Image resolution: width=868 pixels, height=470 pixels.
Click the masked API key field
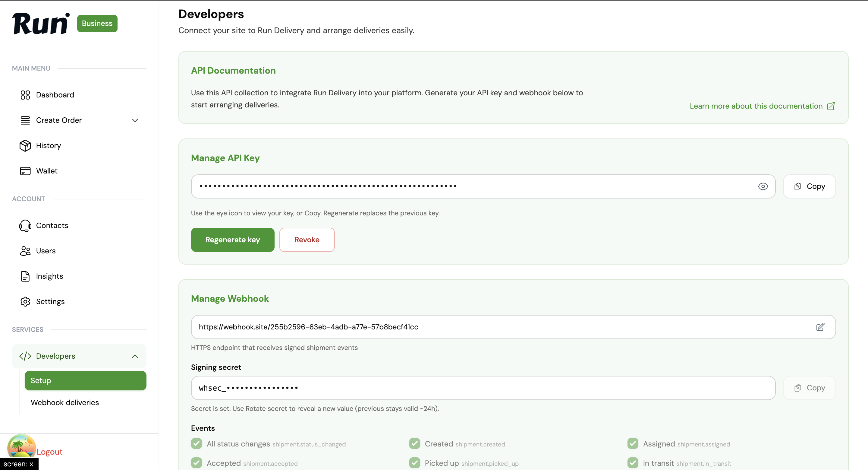(483, 186)
